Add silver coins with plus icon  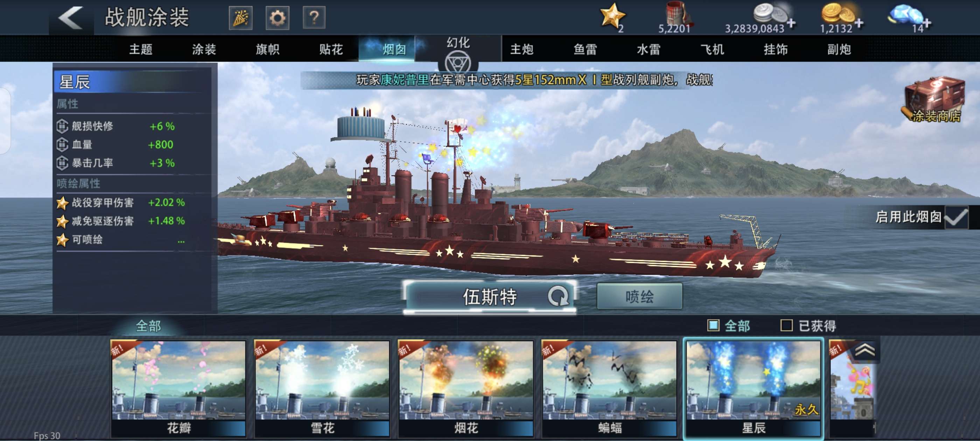click(x=791, y=23)
